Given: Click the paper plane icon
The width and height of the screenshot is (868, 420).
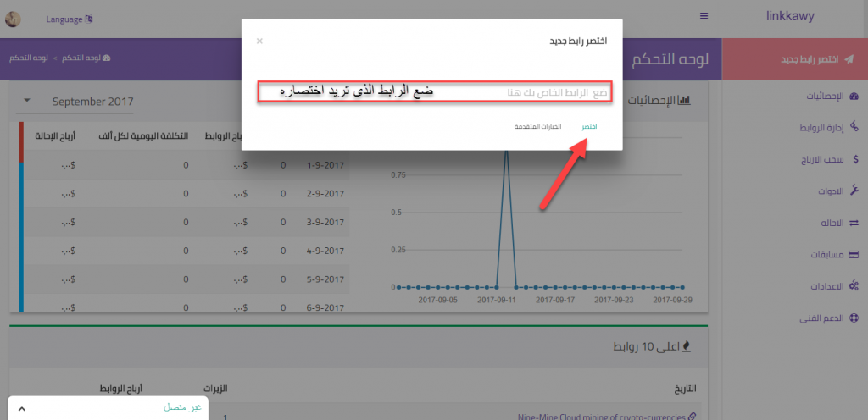Looking at the screenshot, I should coord(849,59).
